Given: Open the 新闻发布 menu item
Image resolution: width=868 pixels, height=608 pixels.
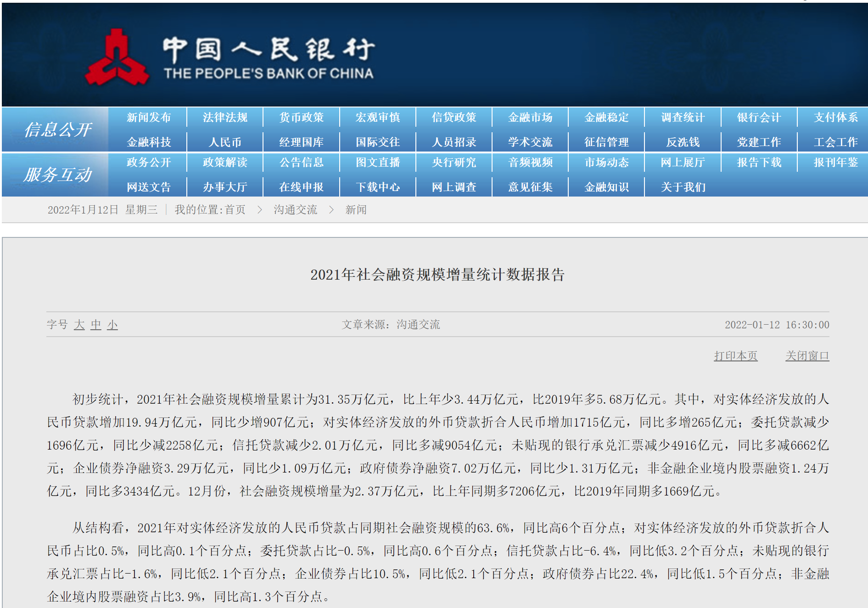Looking at the screenshot, I should [x=149, y=118].
